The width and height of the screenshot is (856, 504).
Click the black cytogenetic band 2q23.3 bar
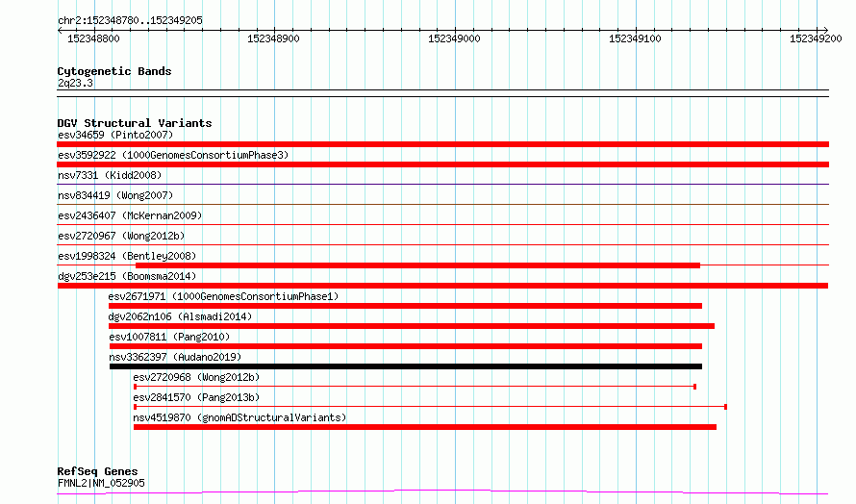pyautogui.click(x=442, y=93)
